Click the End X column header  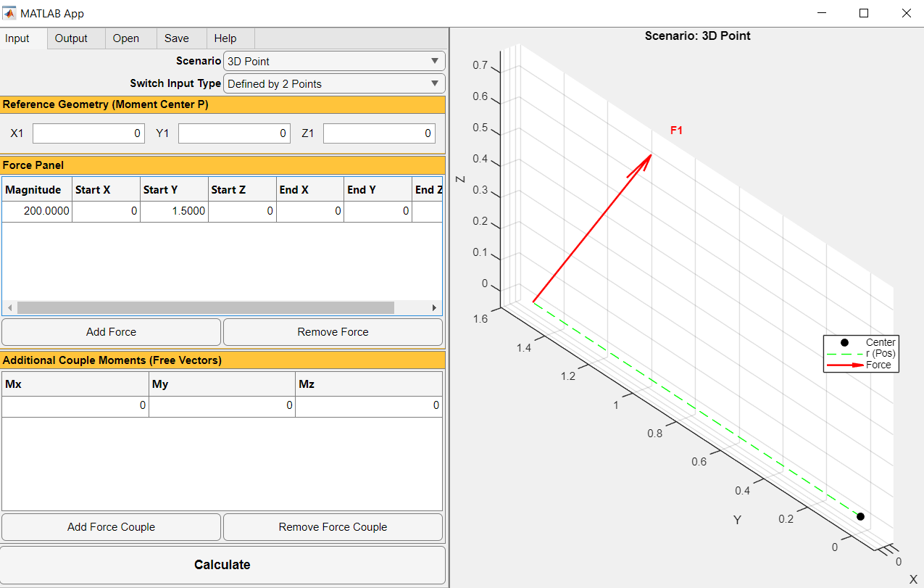(310, 189)
